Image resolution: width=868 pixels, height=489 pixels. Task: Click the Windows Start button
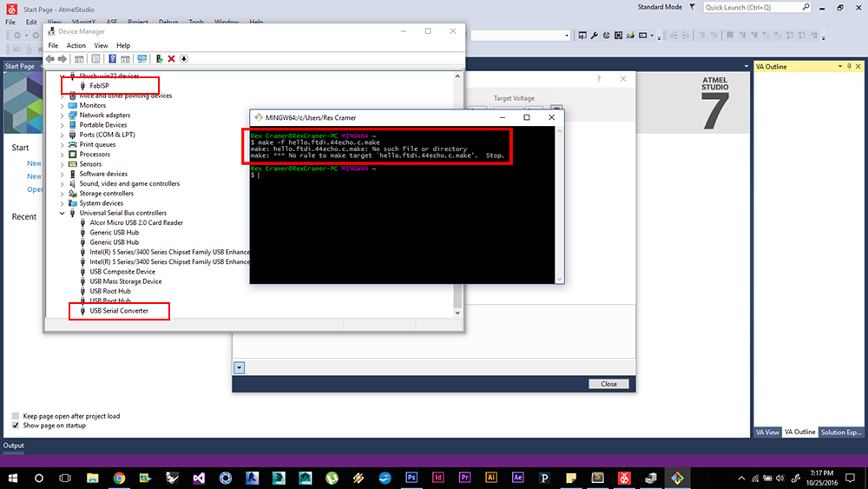[12, 478]
